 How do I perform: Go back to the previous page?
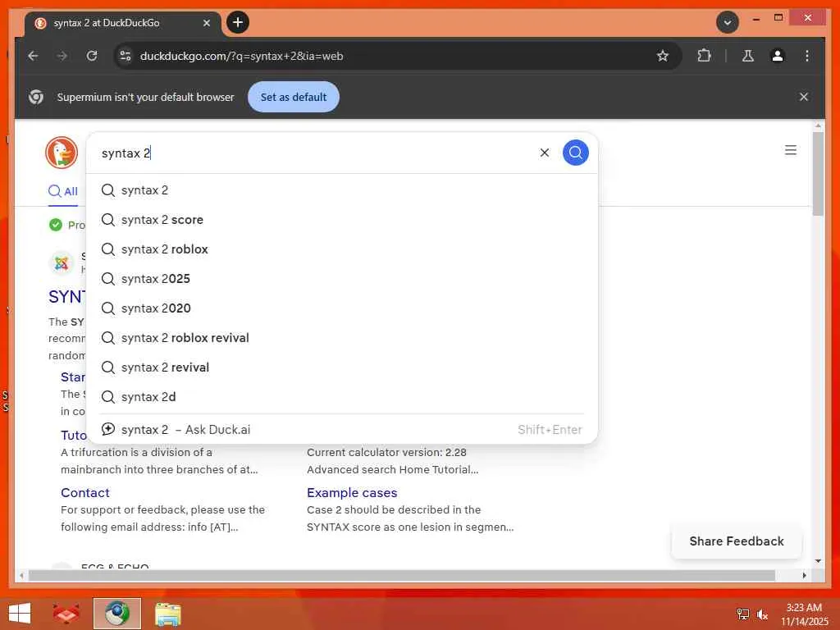33,56
